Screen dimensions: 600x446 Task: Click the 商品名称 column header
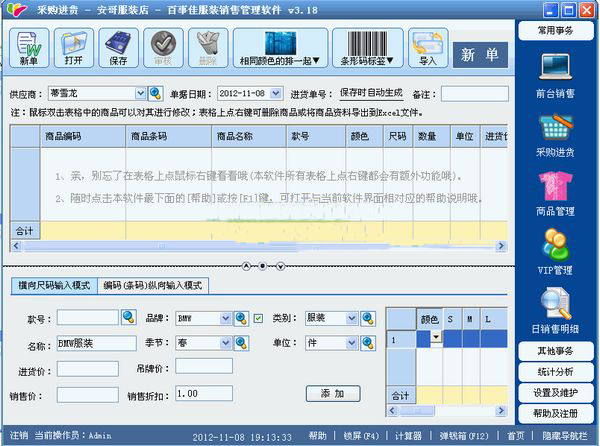(x=249, y=136)
